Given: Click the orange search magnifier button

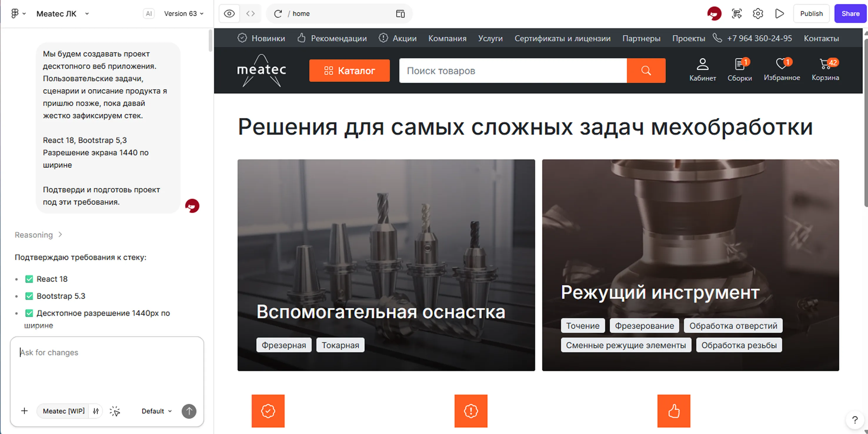Looking at the screenshot, I should pyautogui.click(x=646, y=71).
